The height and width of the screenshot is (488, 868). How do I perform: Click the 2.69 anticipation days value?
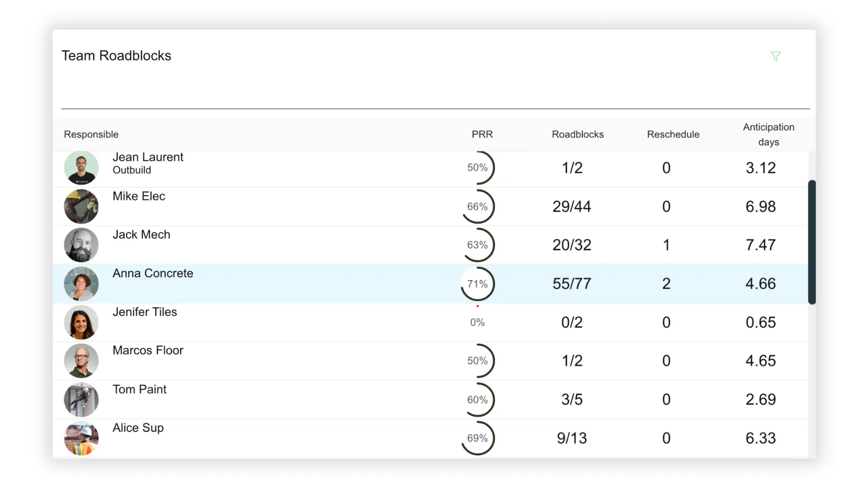tap(761, 399)
